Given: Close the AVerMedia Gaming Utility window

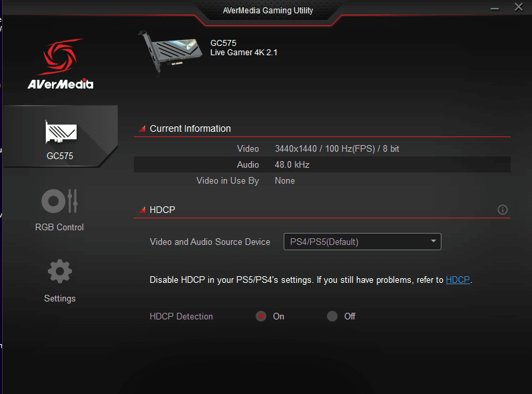Looking at the screenshot, I should click(x=519, y=7).
